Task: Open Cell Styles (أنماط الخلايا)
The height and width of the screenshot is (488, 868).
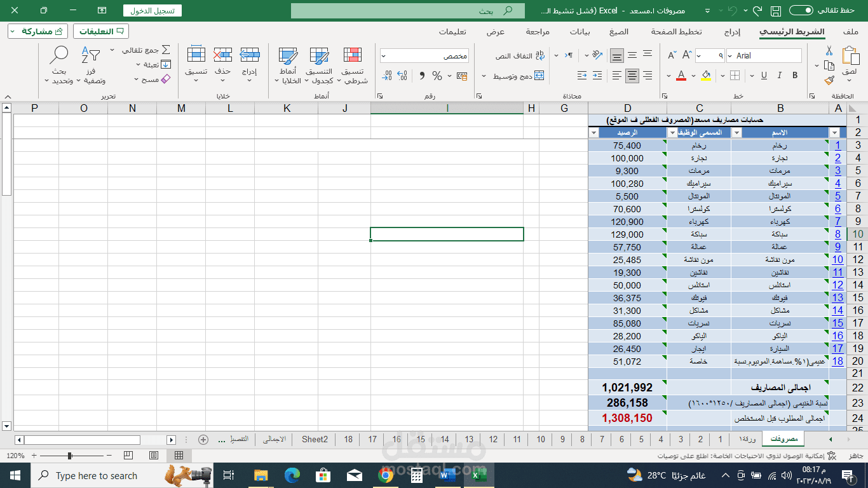Action: pyautogui.click(x=288, y=65)
